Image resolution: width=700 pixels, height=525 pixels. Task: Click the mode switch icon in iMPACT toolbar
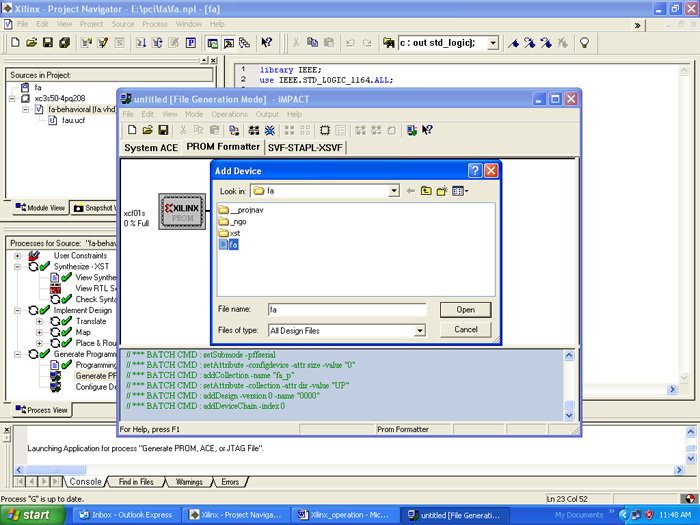click(233, 130)
